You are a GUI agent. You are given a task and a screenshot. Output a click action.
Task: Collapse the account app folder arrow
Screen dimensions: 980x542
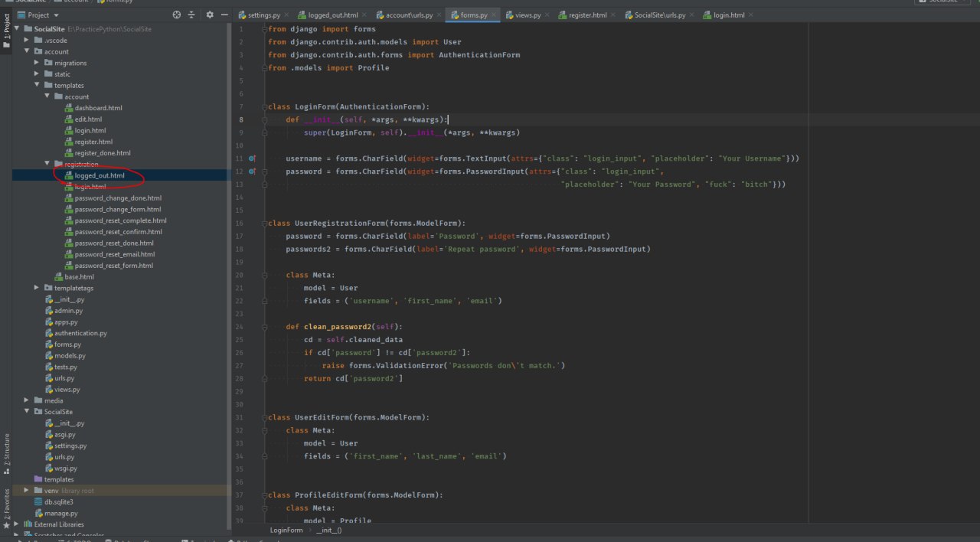pyautogui.click(x=27, y=52)
